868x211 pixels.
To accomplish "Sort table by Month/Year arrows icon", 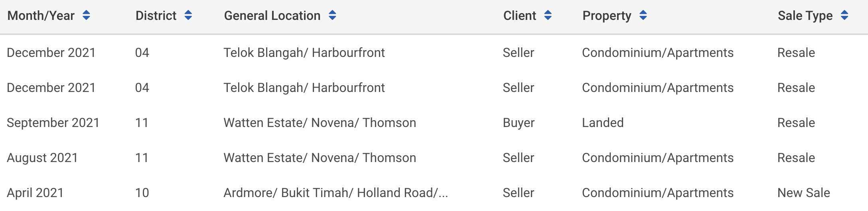I will [x=86, y=16].
